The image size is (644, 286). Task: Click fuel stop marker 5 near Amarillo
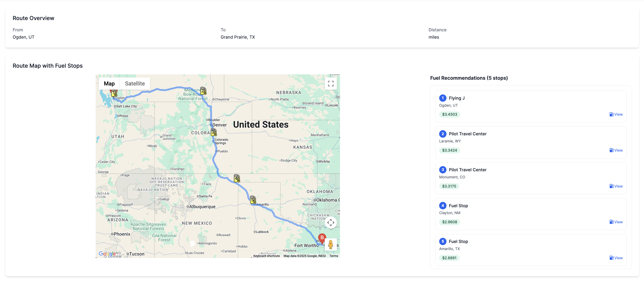coord(253,200)
